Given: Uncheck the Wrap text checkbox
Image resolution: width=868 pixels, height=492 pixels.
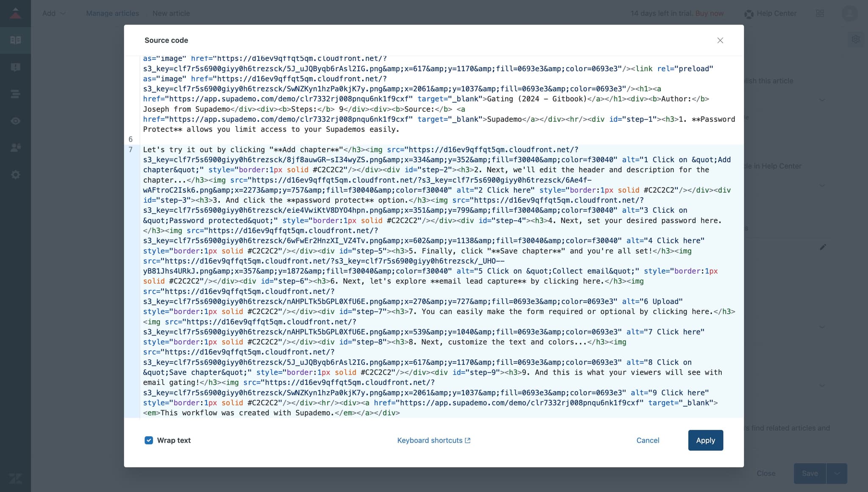Looking at the screenshot, I should click(149, 440).
